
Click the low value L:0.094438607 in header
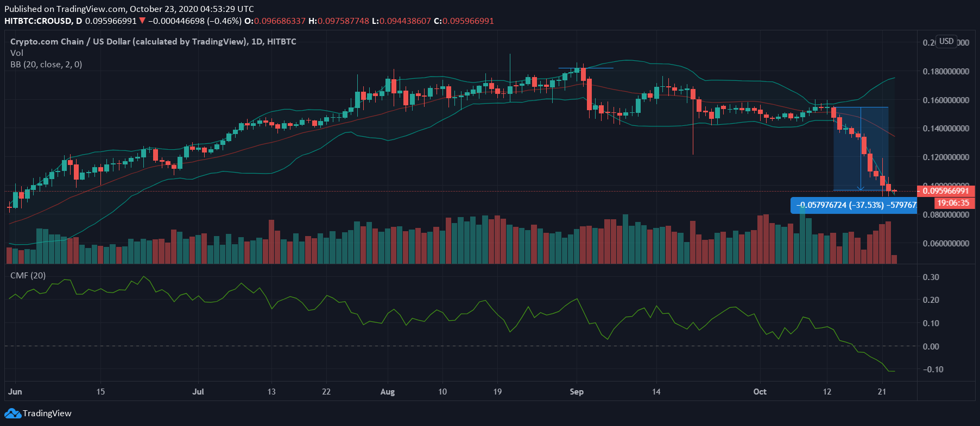point(401,21)
